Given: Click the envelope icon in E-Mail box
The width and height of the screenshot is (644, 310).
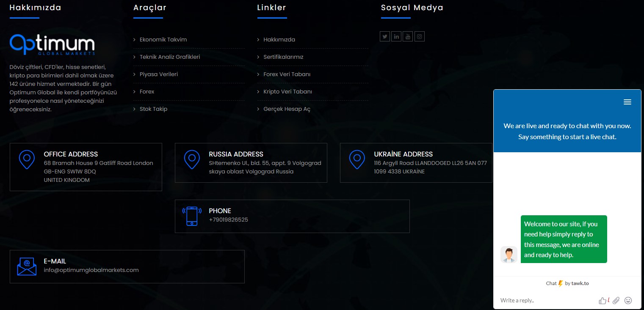Looking at the screenshot, I should 27,266.
